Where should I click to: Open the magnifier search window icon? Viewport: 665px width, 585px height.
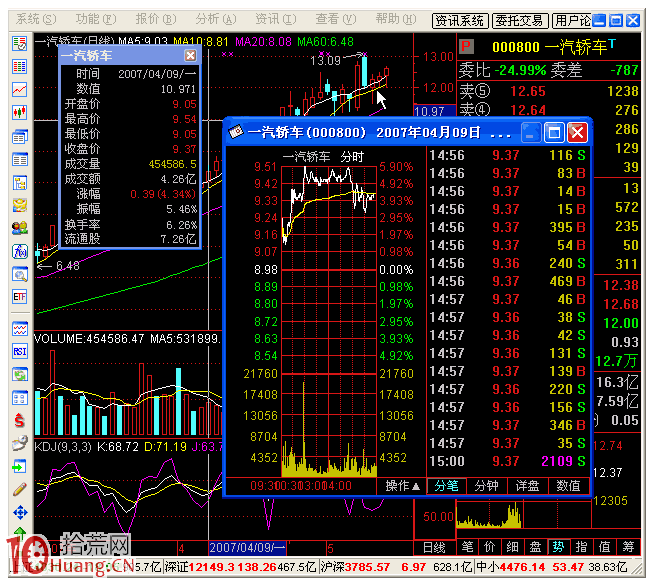click(20, 274)
